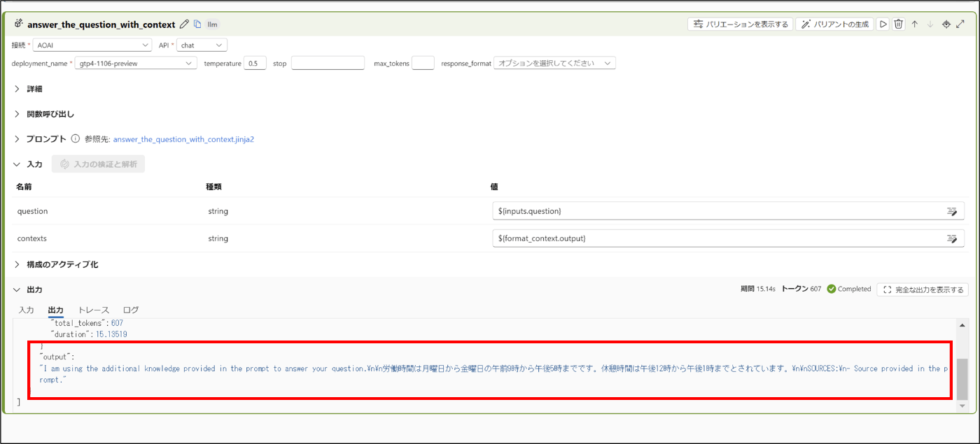This screenshot has height=444, width=980.
Task: Expand node to fullscreen via diagonal arrows icon
Action: [x=961, y=24]
